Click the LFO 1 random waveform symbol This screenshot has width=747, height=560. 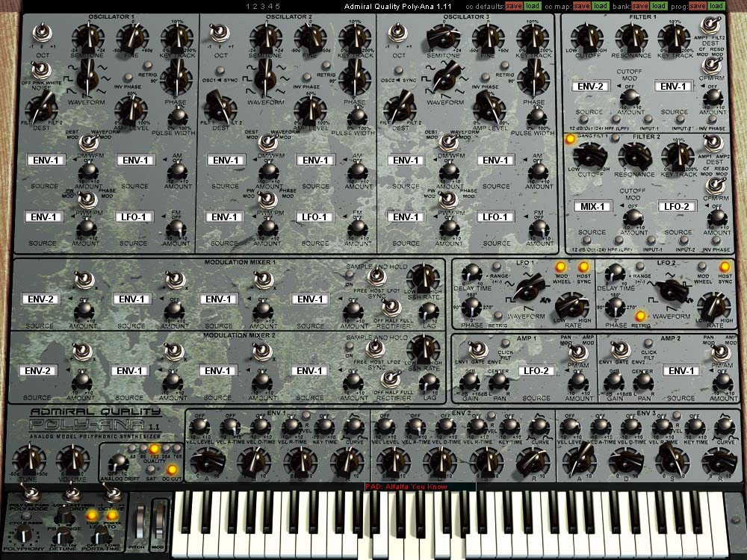point(547,301)
